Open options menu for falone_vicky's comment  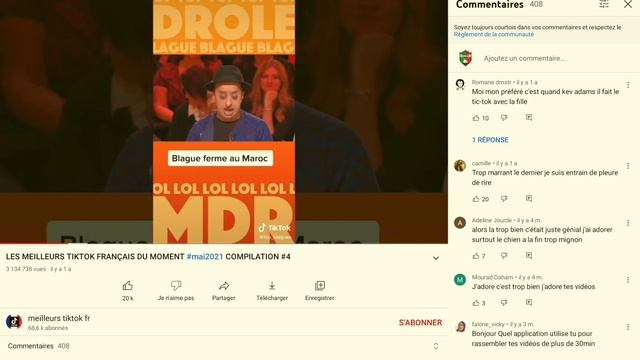point(628,327)
